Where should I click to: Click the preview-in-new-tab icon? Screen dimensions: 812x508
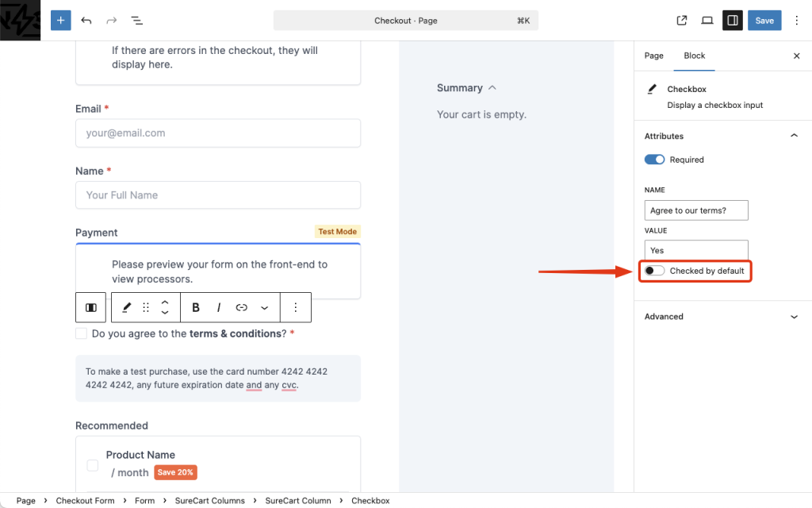pyautogui.click(x=681, y=20)
